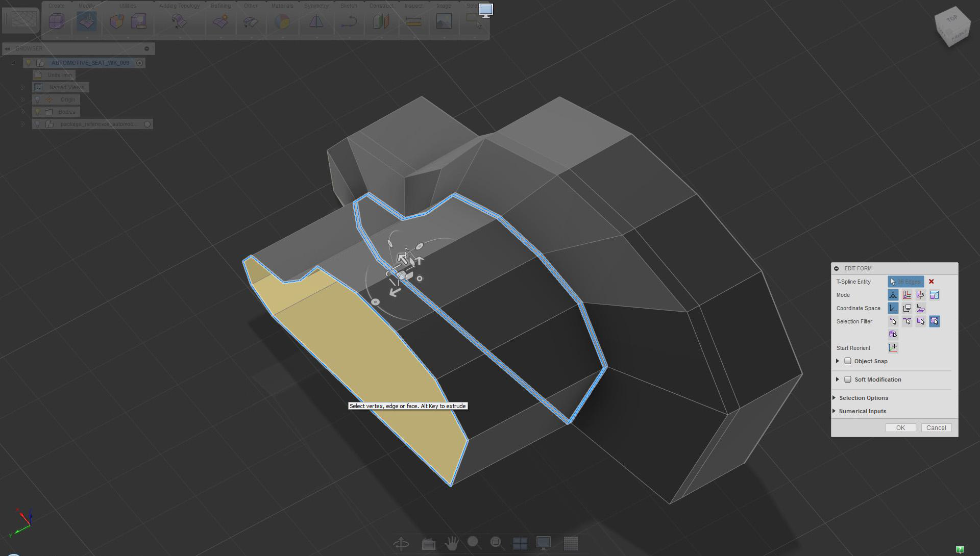Enable the Object Snap checkbox
The image size is (980, 556).
click(848, 361)
